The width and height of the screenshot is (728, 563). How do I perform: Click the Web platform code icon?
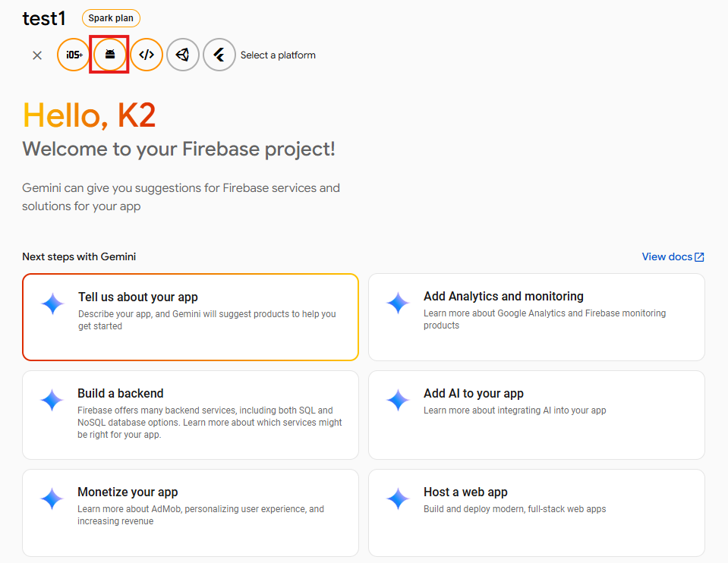(x=147, y=55)
